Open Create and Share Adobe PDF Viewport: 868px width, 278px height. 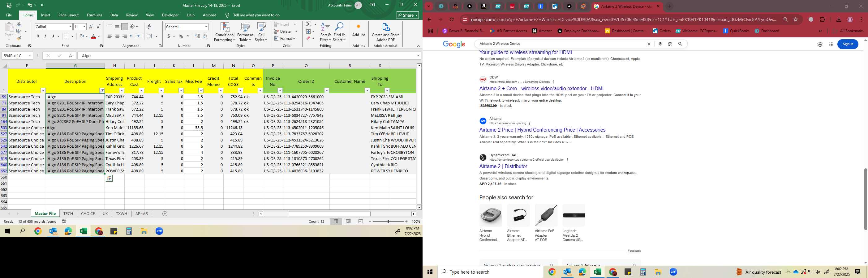[x=385, y=32]
